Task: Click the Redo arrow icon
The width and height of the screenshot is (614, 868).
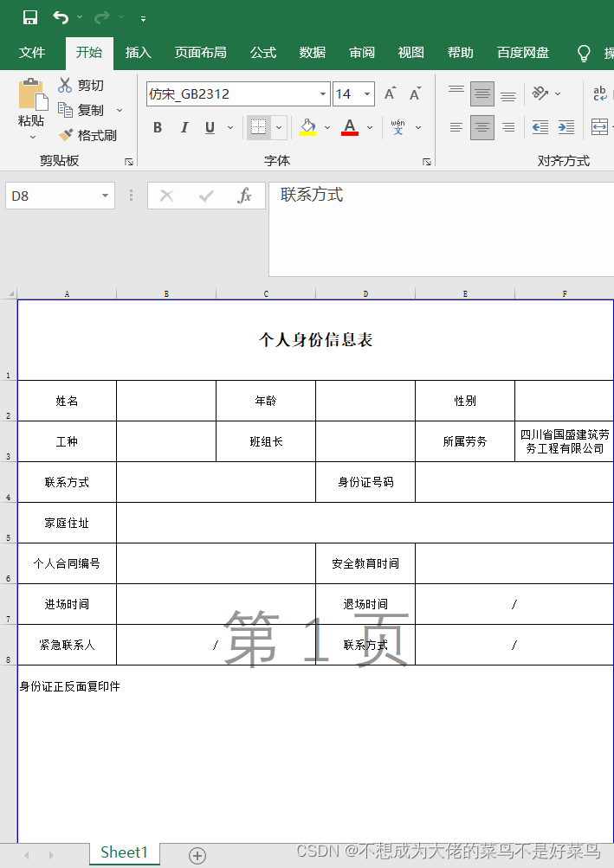Action: [102, 17]
